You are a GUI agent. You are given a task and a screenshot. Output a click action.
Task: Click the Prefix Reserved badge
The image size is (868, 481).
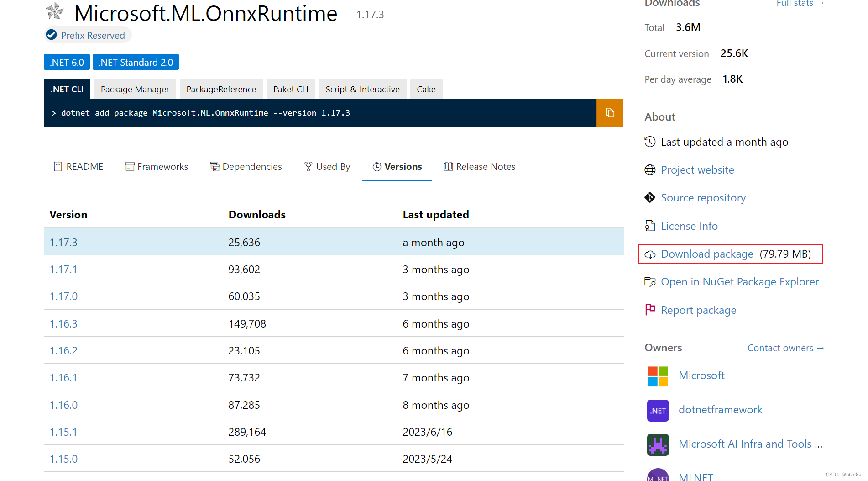tap(87, 35)
